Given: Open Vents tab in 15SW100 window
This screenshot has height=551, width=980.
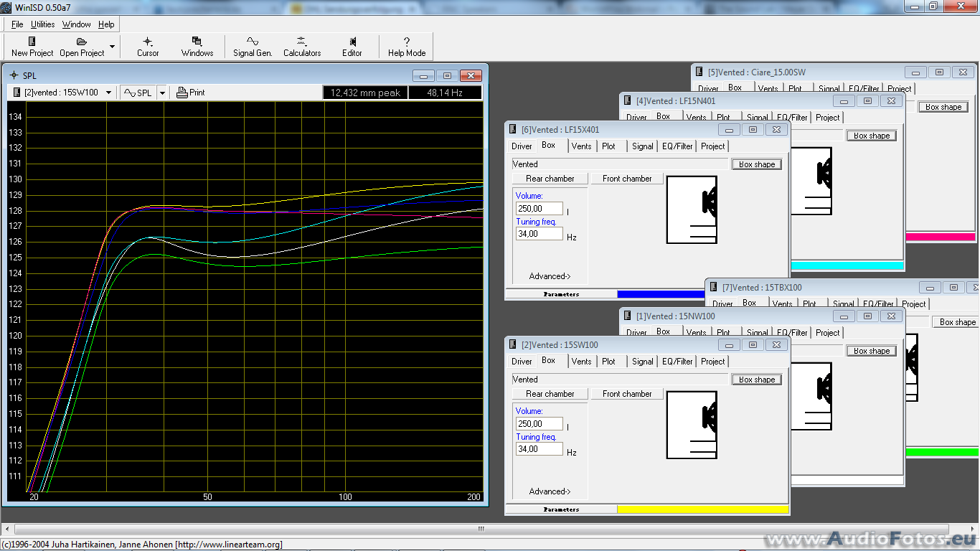Looking at the screenshot, I should 582,362.
